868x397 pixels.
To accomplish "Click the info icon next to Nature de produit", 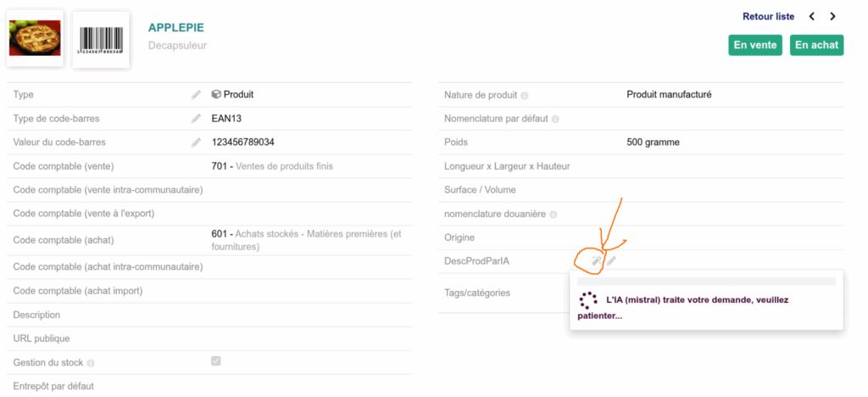I will 524,96.
